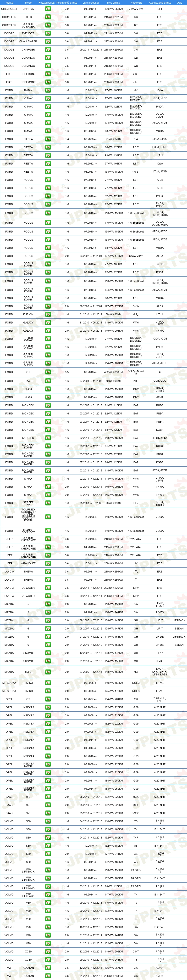Select AVENGER model cell
The image size is (187, 980).
[x=28, y=34]
